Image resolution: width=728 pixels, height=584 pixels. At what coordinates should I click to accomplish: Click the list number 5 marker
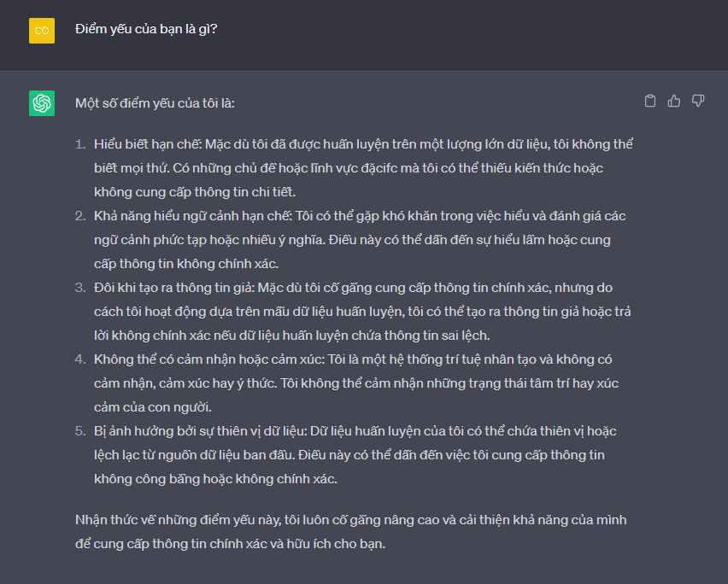pyautogui.click(x=80, y=431)
